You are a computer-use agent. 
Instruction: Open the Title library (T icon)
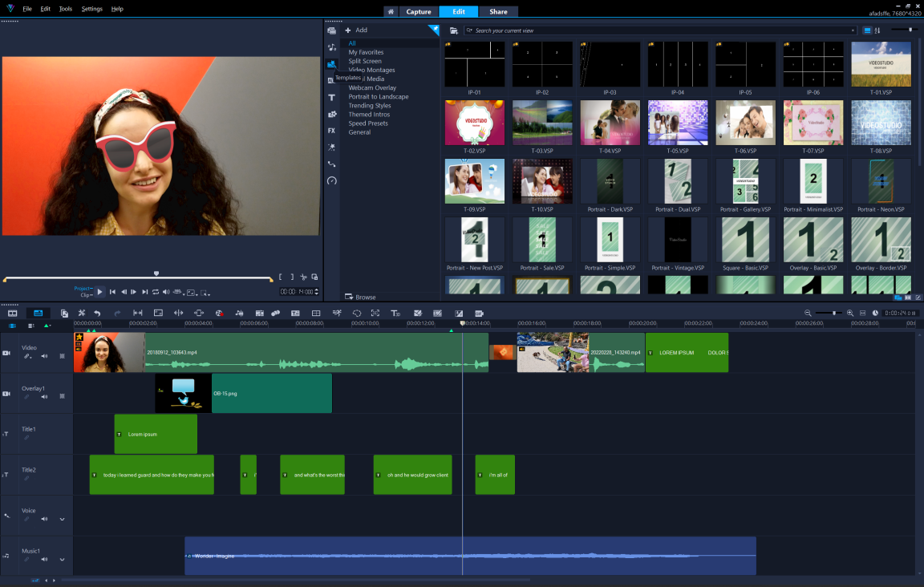331,97
